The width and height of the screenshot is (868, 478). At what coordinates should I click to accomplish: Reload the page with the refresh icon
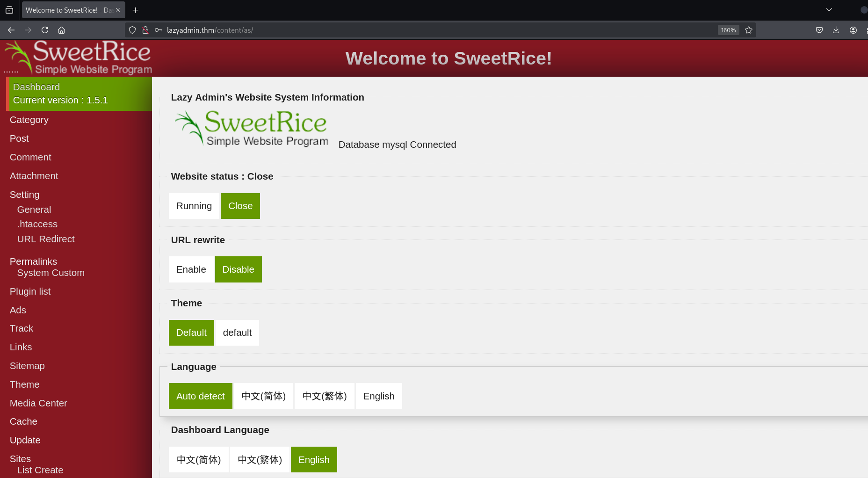coord(45,30)
